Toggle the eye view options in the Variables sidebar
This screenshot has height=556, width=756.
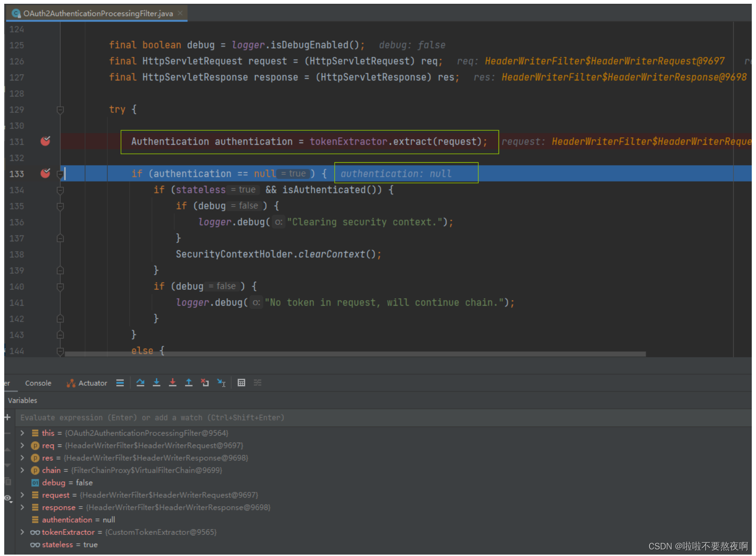click(8, 498)
